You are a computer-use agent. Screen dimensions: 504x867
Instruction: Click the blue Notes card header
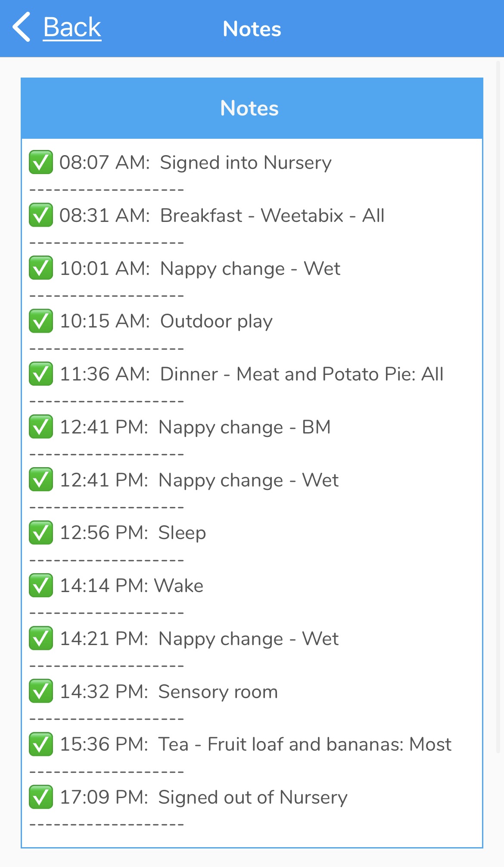[252, 108]
